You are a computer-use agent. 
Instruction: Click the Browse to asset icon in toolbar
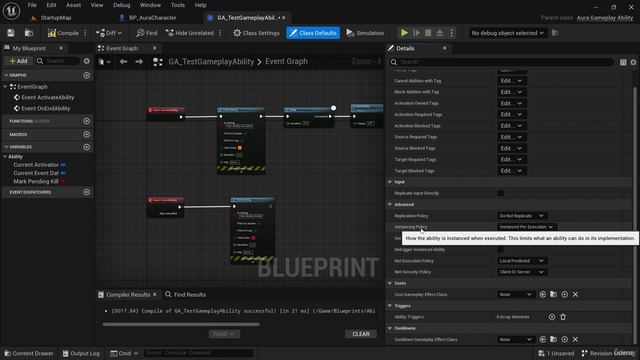[29, 33]
